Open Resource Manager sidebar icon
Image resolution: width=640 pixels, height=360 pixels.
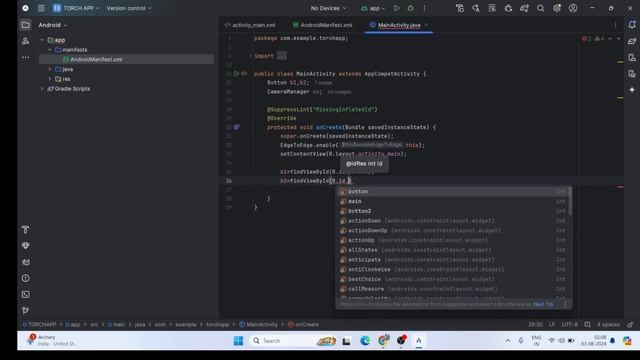[25, 41]
